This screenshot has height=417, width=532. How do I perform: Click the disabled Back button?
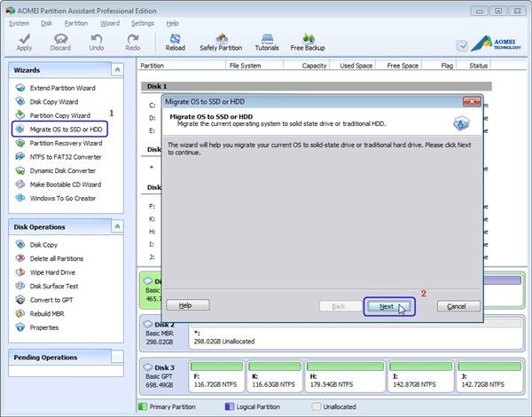[x=340, y=306]
